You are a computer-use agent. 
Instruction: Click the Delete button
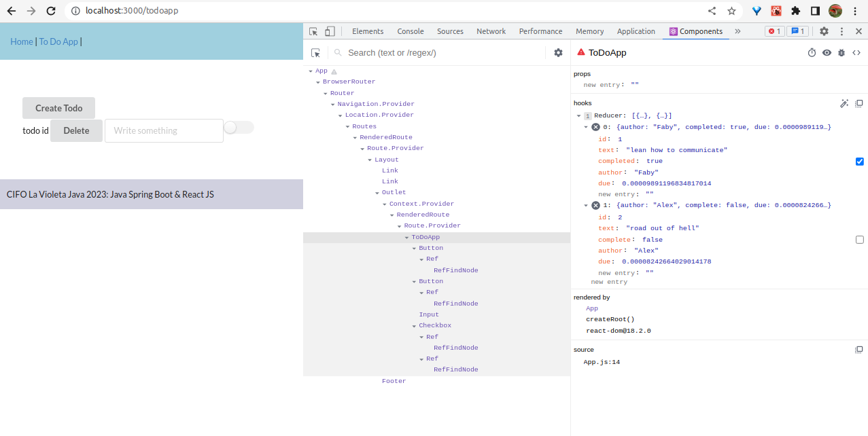pyautogui.click(x=76, y=130)
